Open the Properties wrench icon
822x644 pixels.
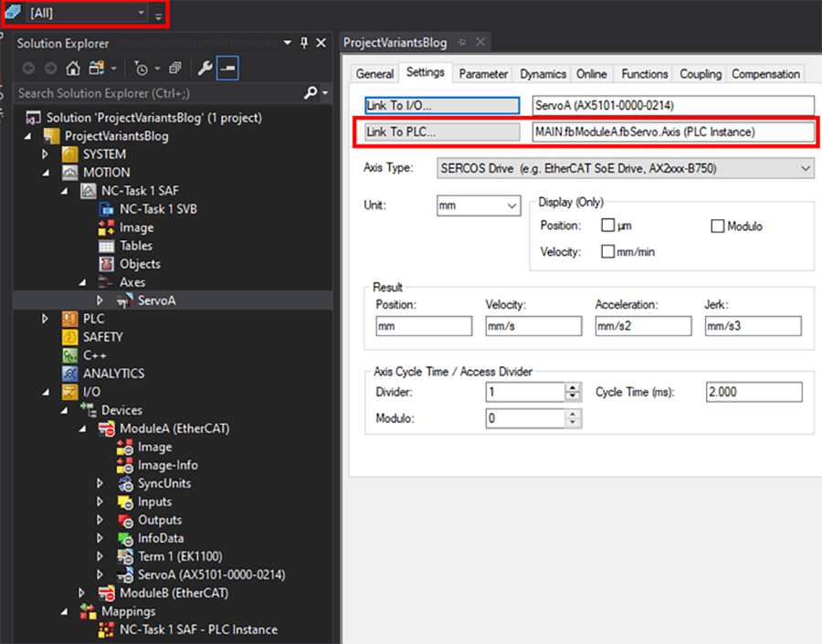point(205,69)
